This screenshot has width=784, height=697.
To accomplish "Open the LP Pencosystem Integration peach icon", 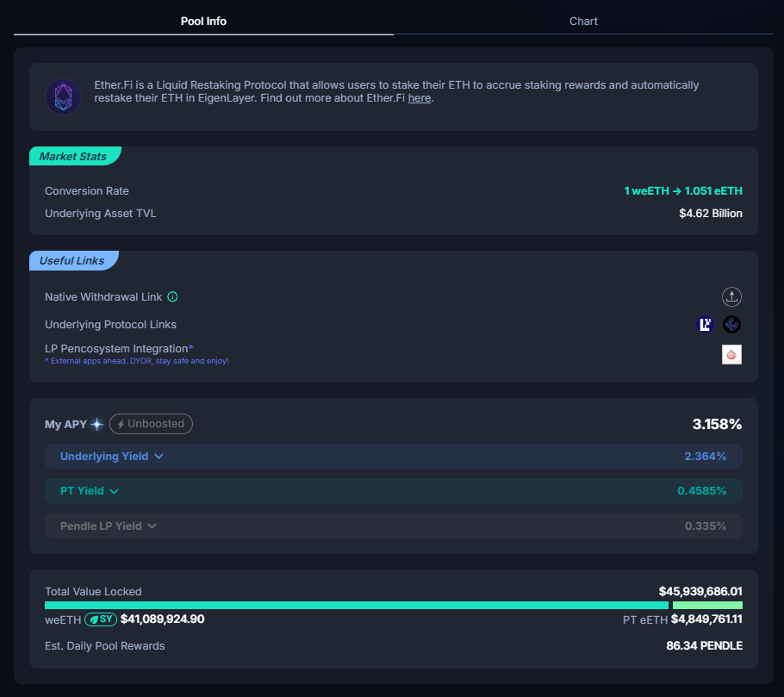I will (x=731, y=354).
